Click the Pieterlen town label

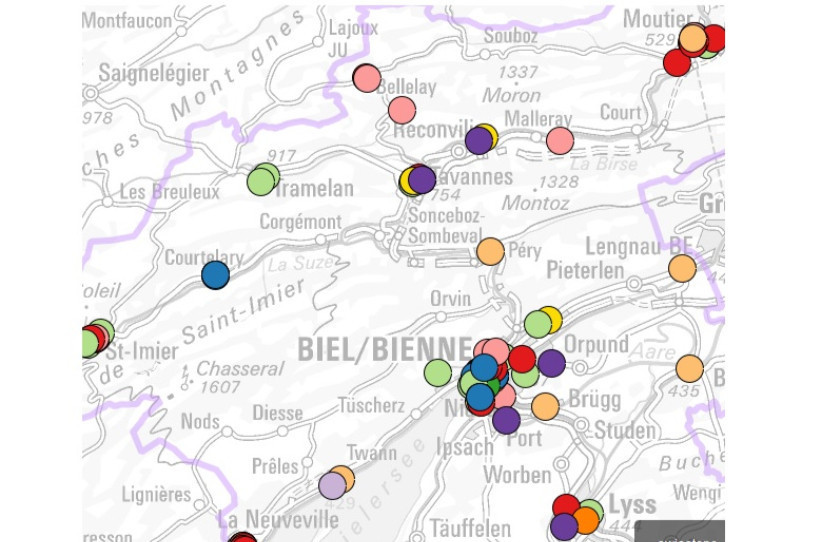pyautogui.click(x=585, y=270)
